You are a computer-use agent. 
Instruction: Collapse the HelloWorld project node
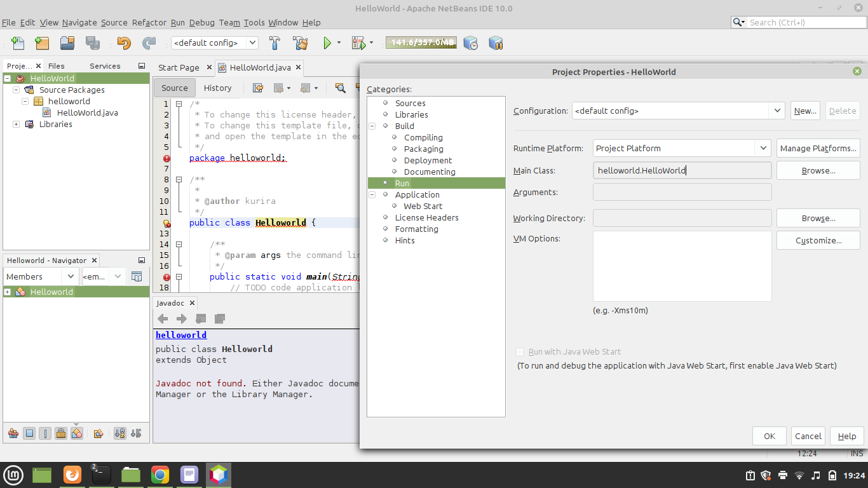(8, 78)
